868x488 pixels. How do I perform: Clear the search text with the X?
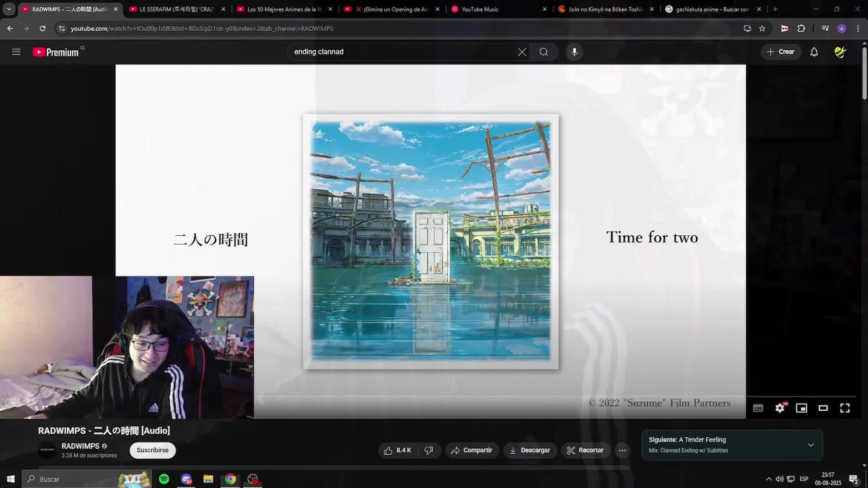(522, 52)
